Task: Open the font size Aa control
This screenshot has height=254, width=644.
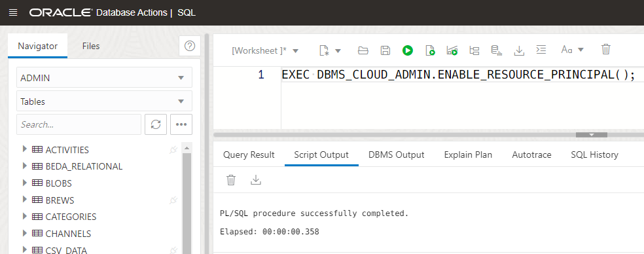Action: [x=572, y=50]
